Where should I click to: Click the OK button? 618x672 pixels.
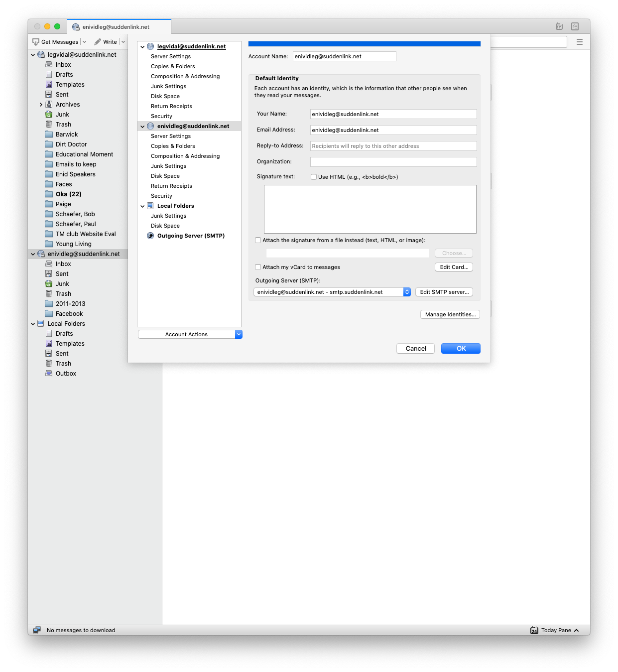coord(461,348)
